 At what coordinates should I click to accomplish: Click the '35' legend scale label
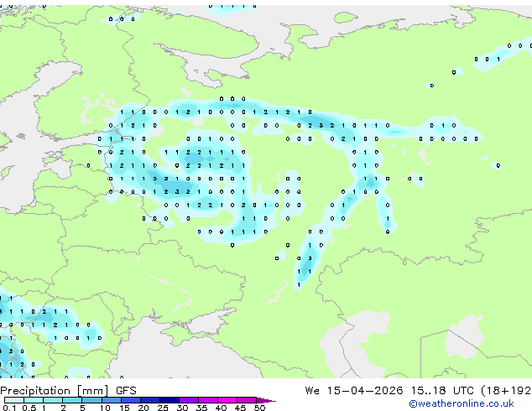point(201,408)
